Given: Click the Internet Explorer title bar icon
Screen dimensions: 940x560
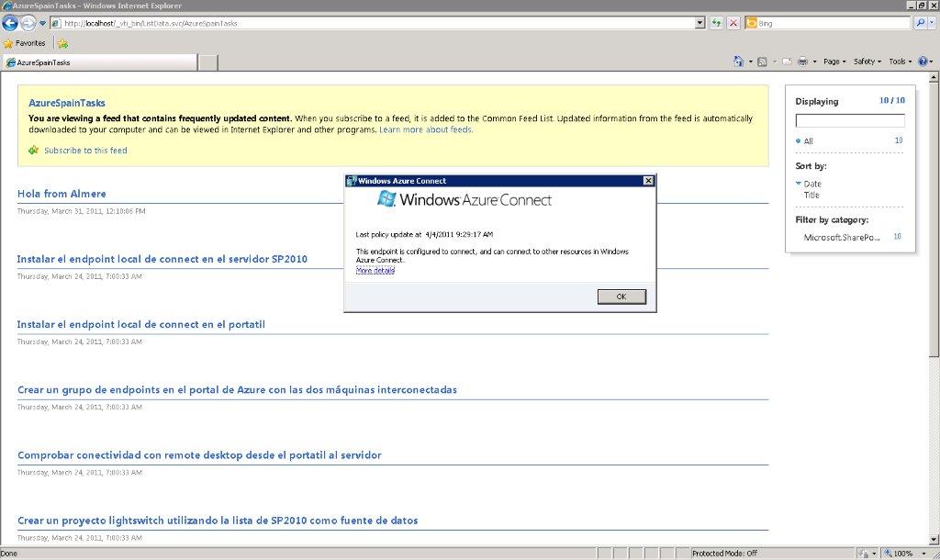Looking at the screenshot, I should click(x=6, y=6).
